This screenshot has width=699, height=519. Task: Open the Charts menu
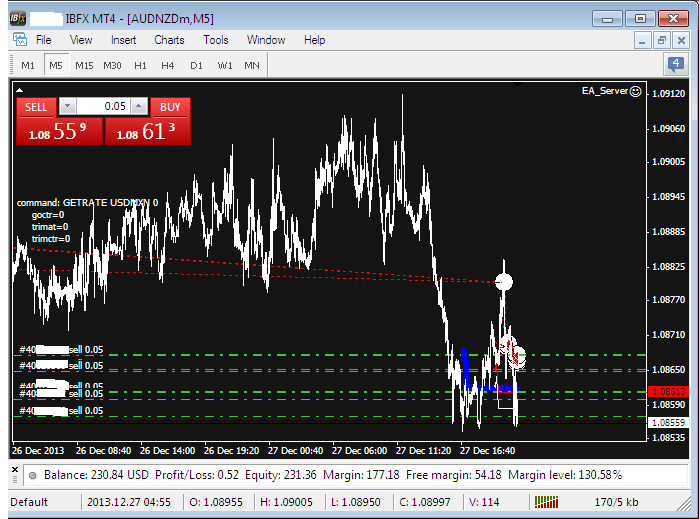169,40
